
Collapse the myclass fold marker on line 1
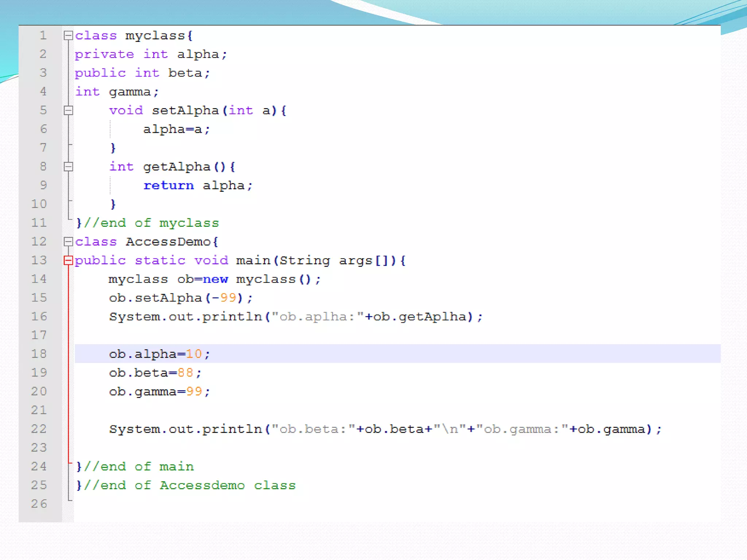(x=68, y=35)
